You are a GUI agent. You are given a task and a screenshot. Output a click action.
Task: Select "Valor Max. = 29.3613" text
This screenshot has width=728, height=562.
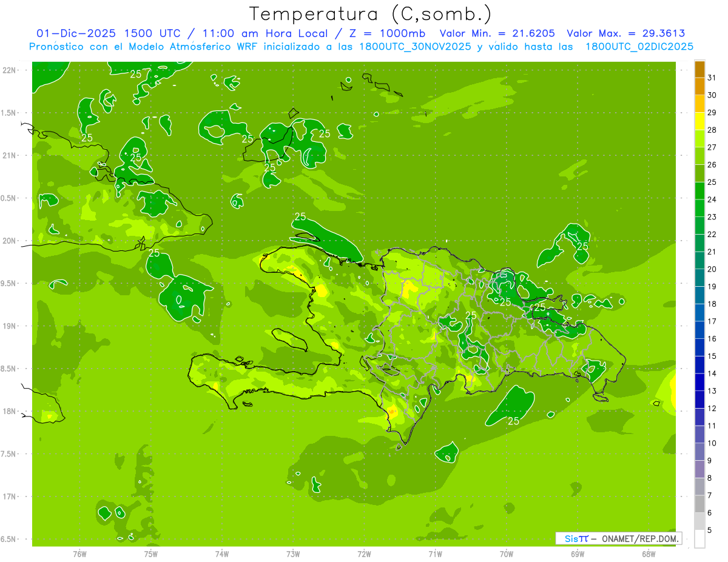tap(626, 33)
